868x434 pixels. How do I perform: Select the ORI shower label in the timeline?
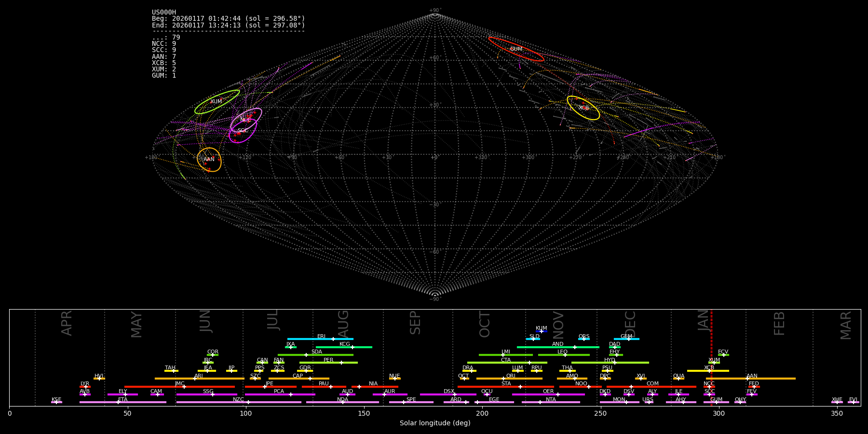(x=511, y=376)
